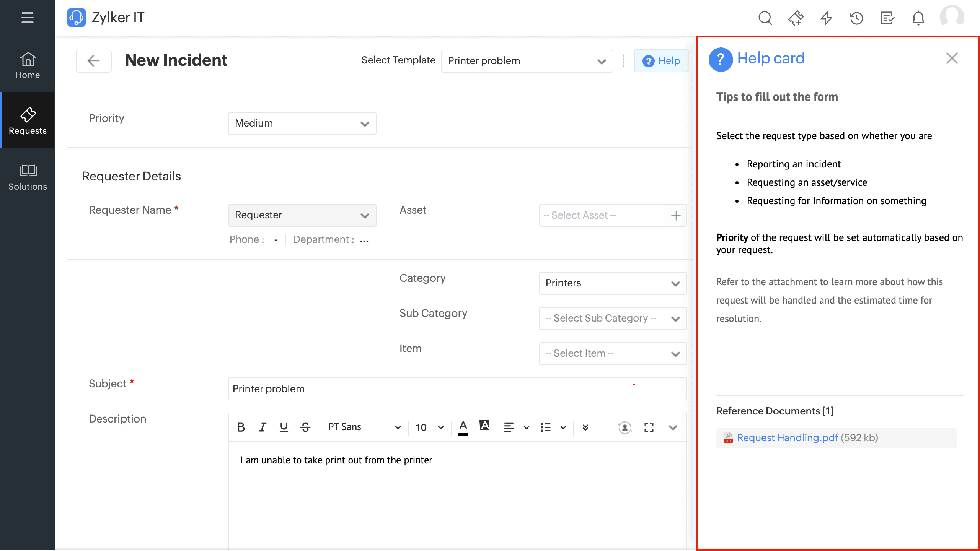
Task: Open the Select Template dropdown
Action: click(x=527, y=61)
